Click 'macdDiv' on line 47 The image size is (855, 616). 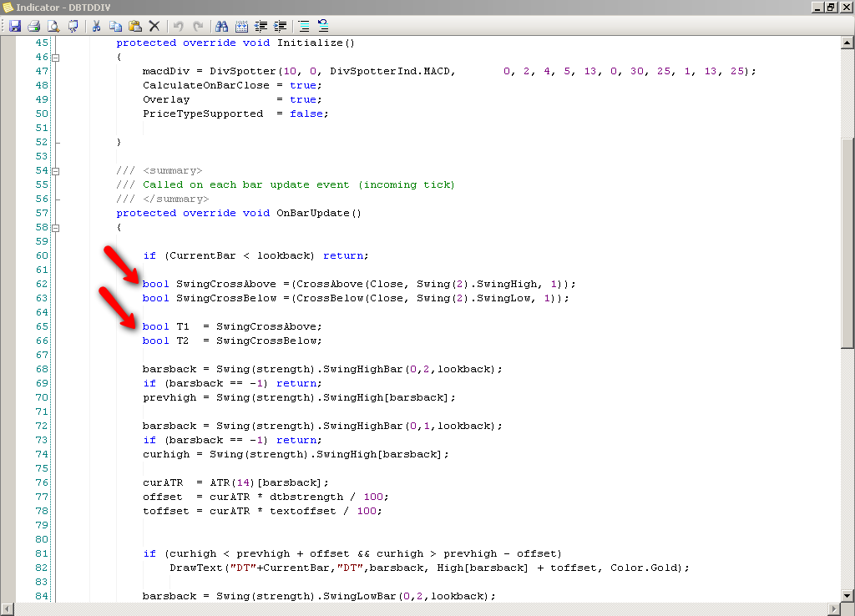coord(166,71)
